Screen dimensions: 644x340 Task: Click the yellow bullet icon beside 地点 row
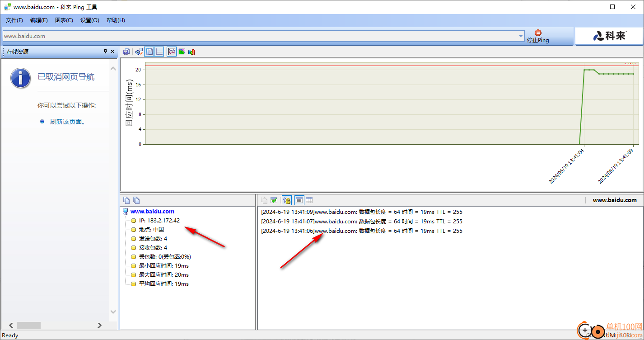133,230
